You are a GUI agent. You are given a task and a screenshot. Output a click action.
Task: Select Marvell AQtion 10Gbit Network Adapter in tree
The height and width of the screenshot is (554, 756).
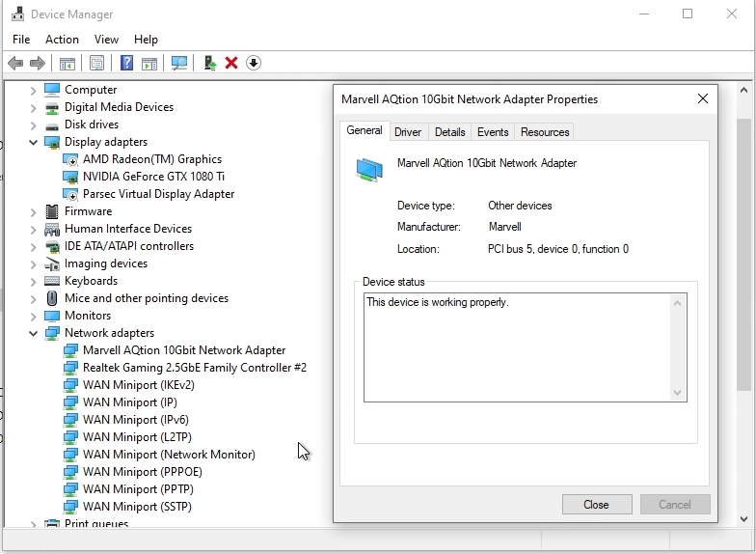(184, 350)
